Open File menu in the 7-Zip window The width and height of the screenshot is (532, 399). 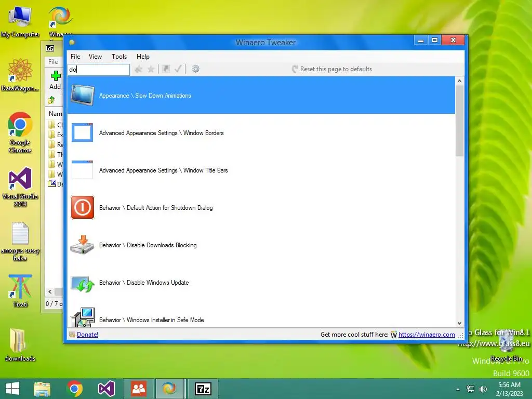pyautogui.click(x=53, y=62)
